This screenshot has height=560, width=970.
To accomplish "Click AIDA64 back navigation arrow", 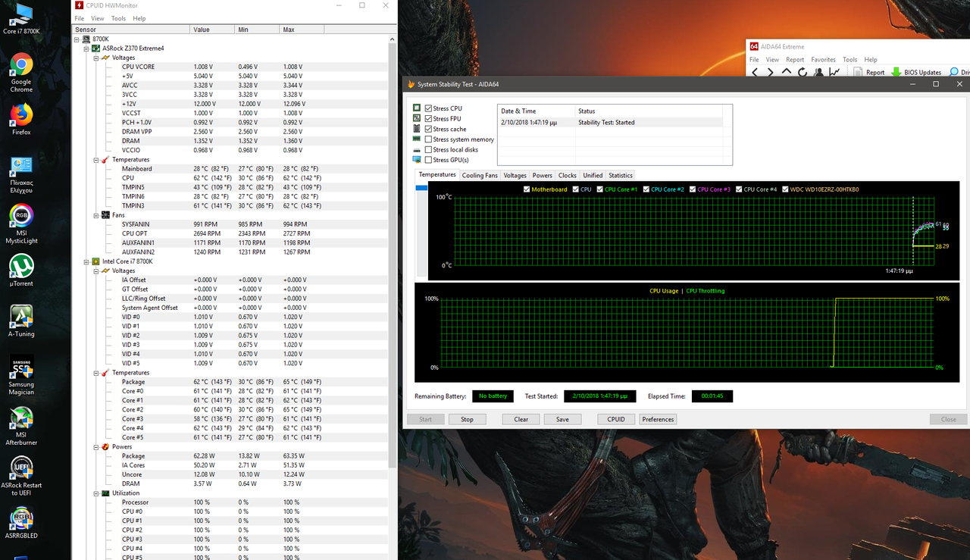I will [755, 73].
